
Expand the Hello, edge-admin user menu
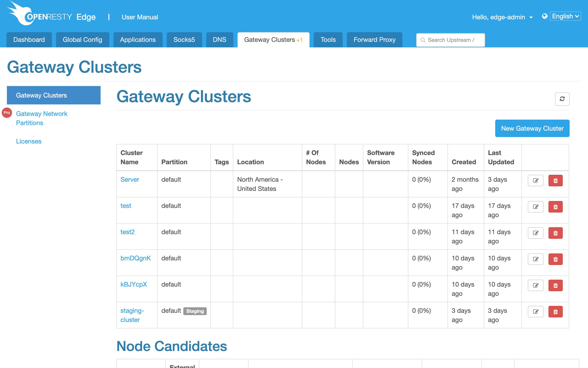point(502,17)
